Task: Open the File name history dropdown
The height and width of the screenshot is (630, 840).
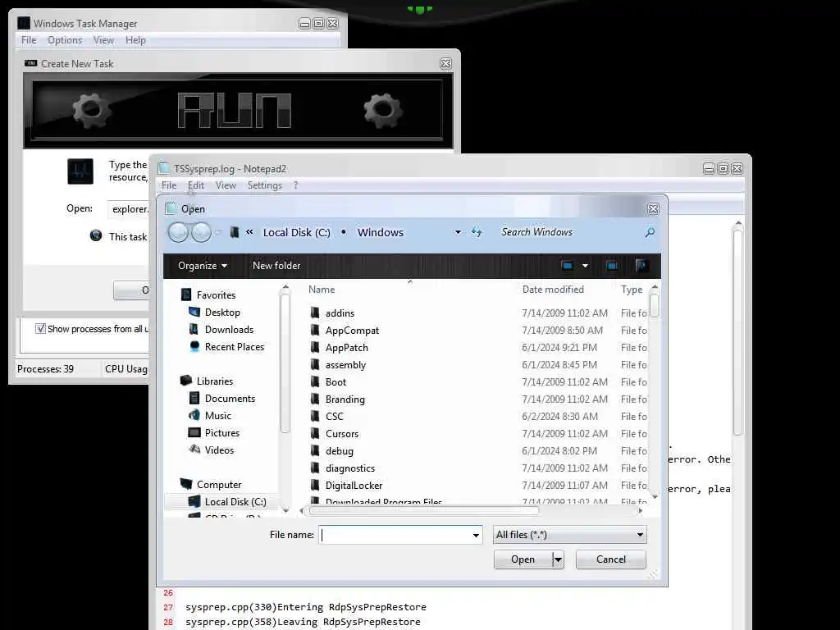Action: click(x=476, y=535)
